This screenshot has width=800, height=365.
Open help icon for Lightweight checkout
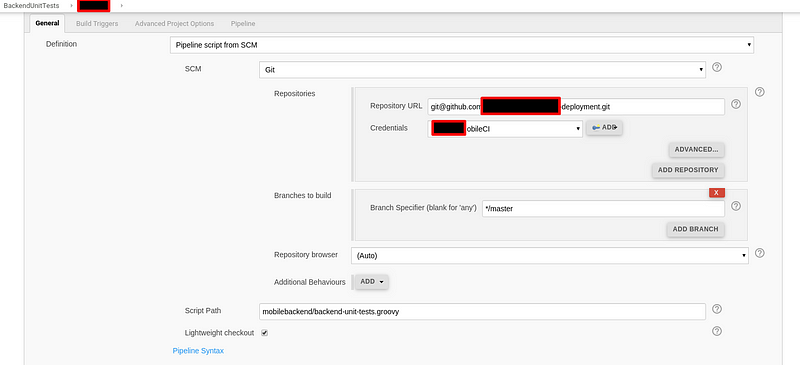(x=716, y=331)
